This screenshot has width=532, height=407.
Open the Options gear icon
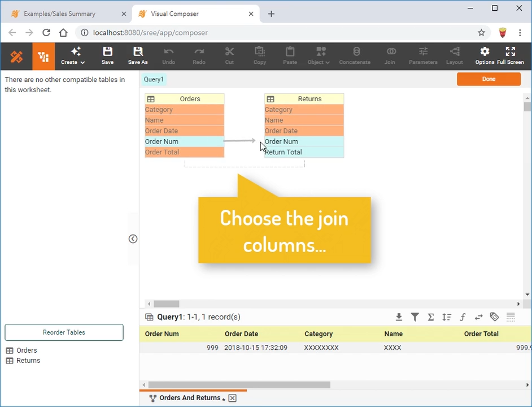(x=485, y=55)
